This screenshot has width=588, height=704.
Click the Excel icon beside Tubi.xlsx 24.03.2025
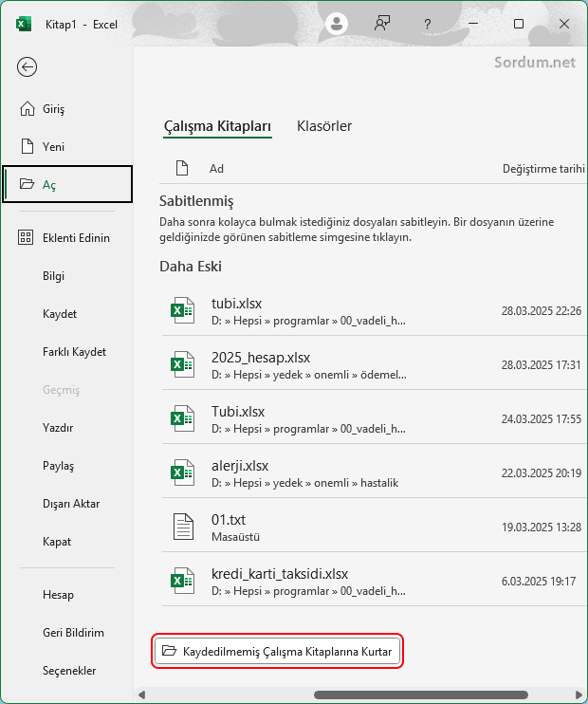pos(182,418)
